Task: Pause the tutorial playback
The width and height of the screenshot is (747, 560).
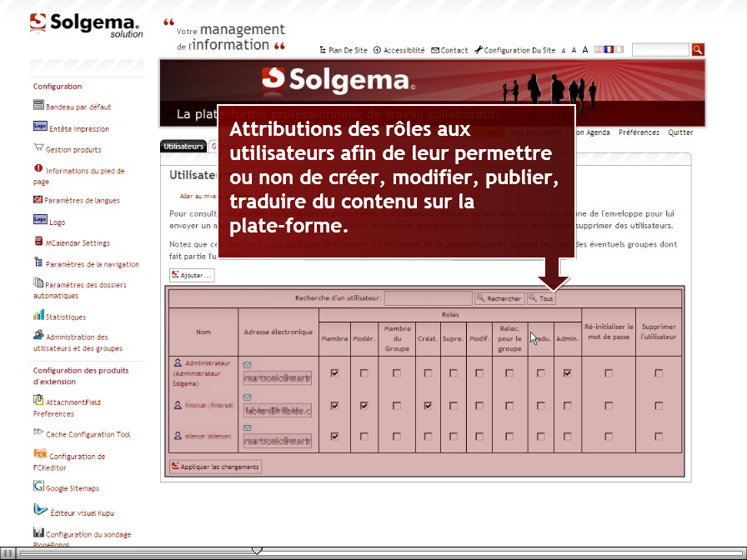Action: click(8, 553)
